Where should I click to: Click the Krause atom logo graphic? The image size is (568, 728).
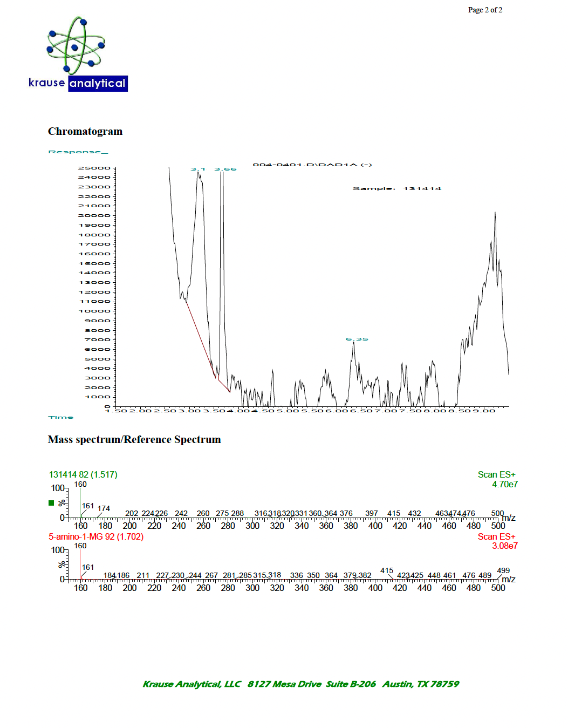pos(76,46)
